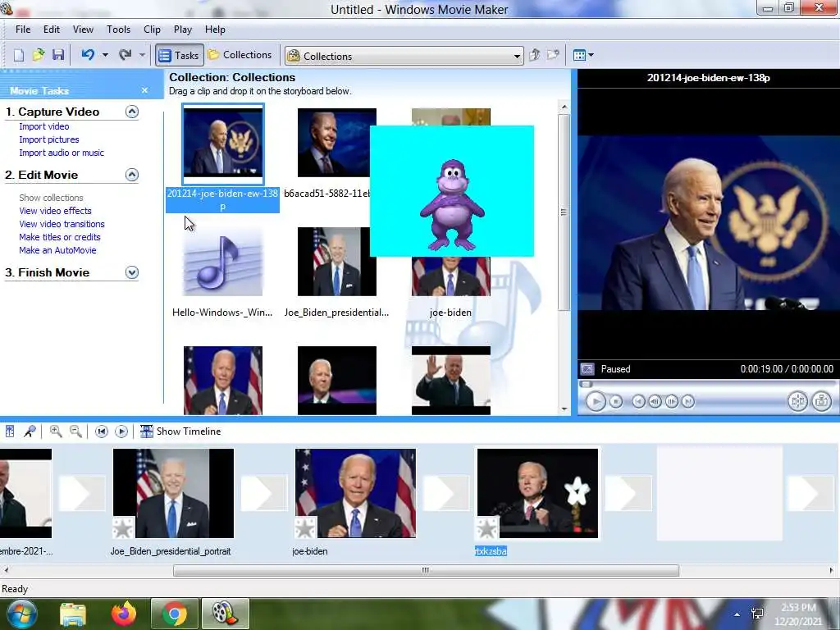Take a picture from the preview

[x=822, y=401]
